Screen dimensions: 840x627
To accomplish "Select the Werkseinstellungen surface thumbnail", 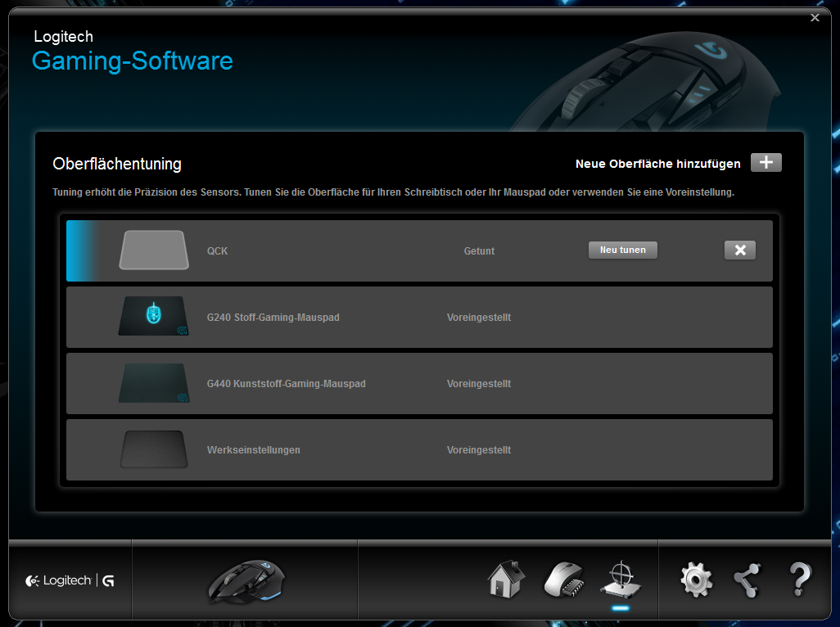I will (x=154, y=449).
